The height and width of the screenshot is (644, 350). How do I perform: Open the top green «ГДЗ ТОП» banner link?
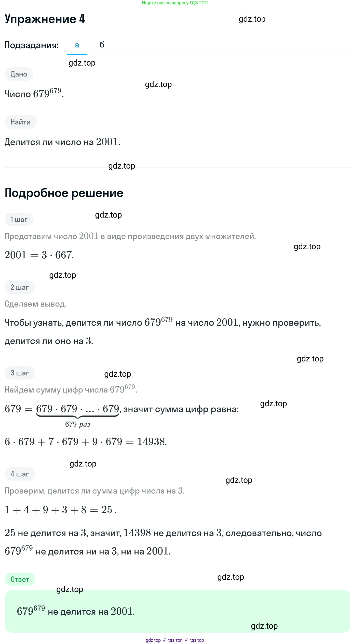point(175,3)
